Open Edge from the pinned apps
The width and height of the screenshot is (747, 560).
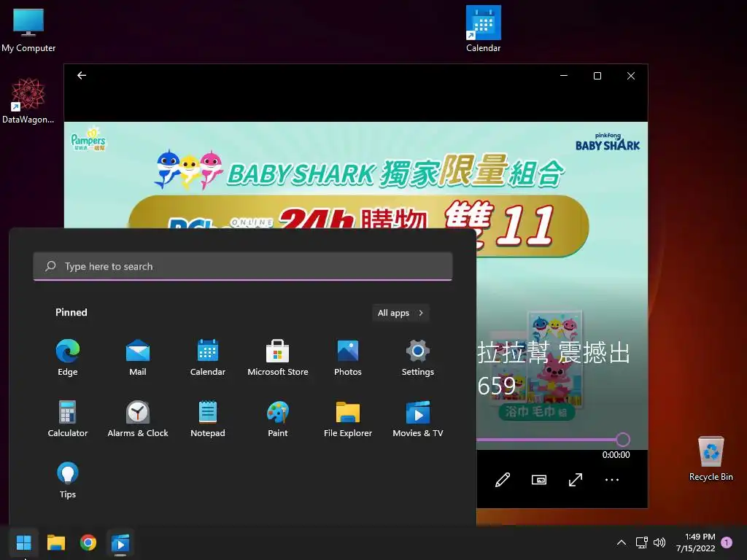68,357
